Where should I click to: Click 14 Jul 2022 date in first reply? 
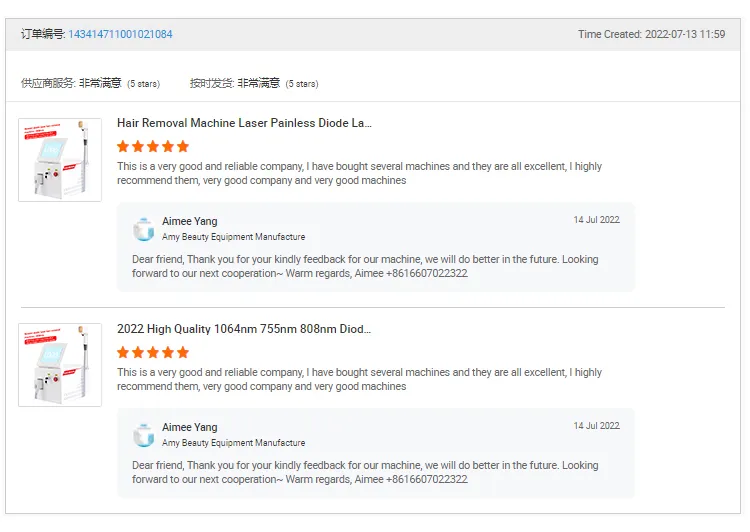click(x=596, y=220)
